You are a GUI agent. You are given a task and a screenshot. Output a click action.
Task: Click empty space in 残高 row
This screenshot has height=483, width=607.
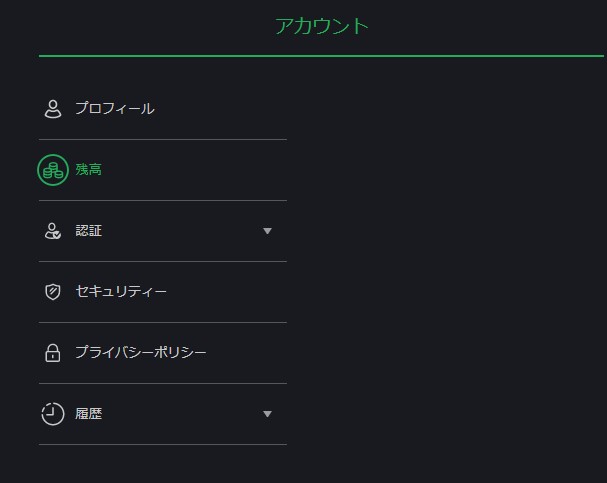click(194, 170)
